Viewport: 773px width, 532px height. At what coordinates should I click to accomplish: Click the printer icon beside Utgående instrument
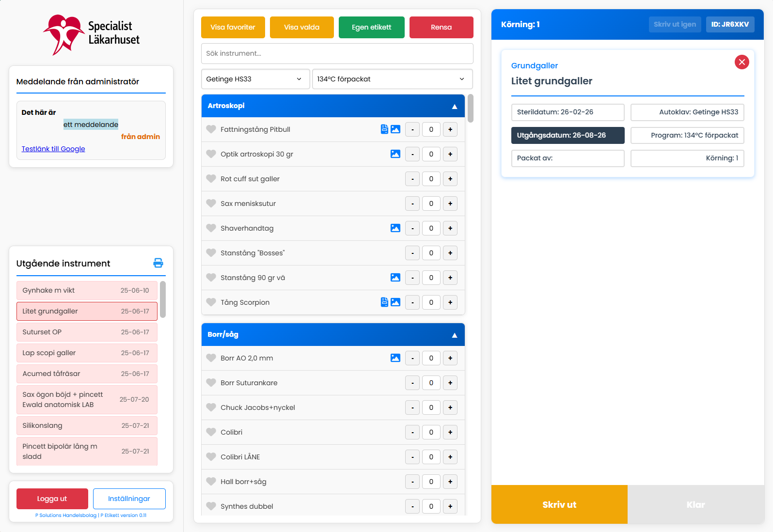click(x=158, y=263)
